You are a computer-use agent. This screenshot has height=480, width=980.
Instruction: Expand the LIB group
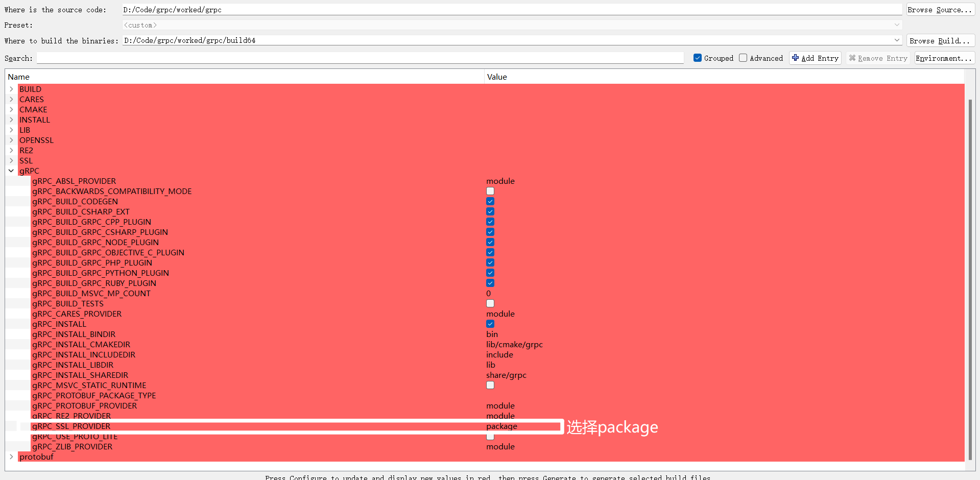11,130
